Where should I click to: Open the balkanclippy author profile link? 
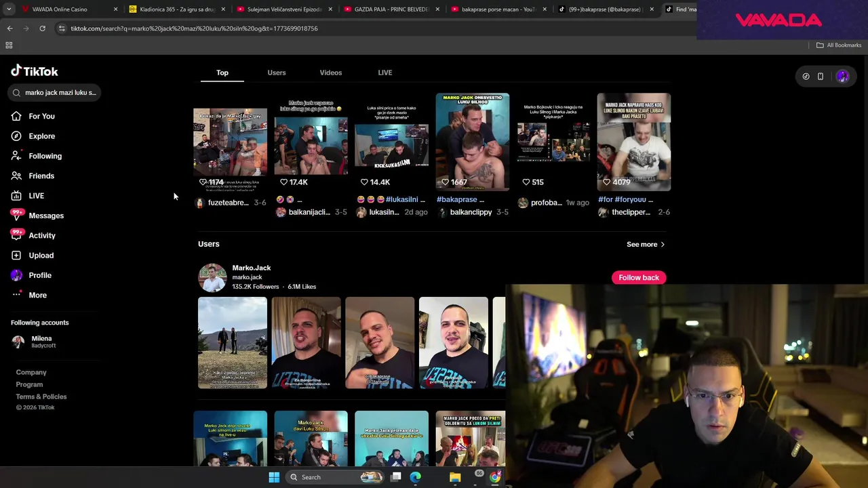(x=471, y=212)
